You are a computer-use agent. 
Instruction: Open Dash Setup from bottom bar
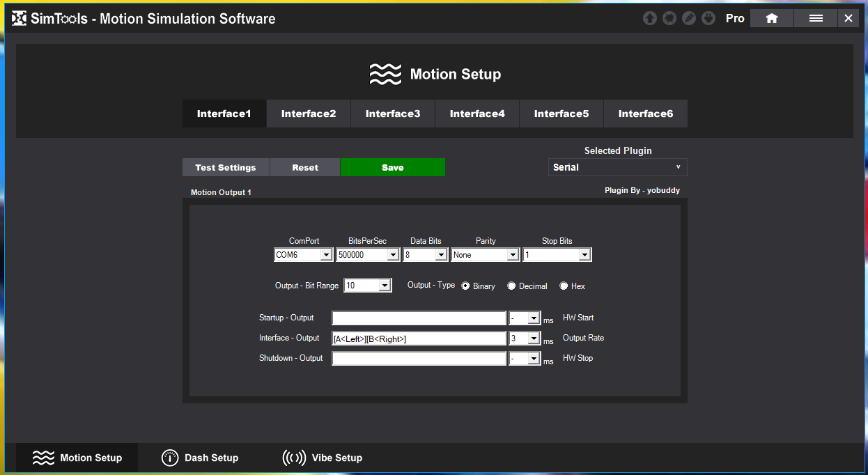(200, 458)
